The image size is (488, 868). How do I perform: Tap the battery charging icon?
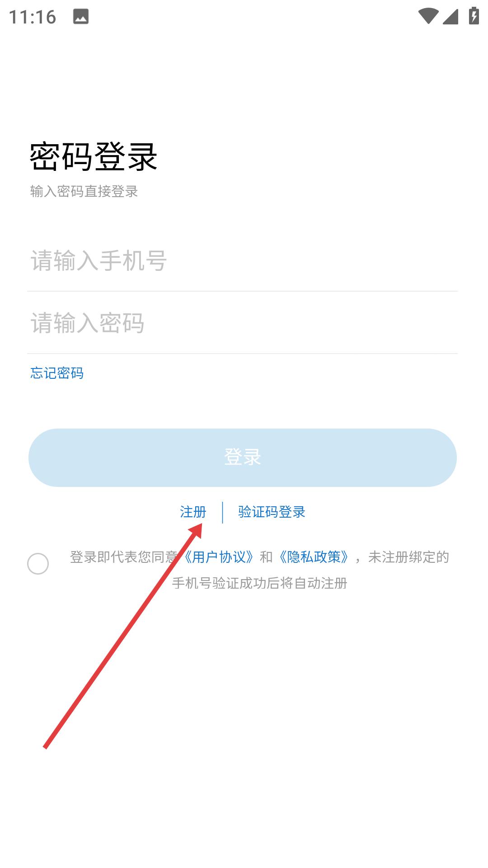pos(474,16)
